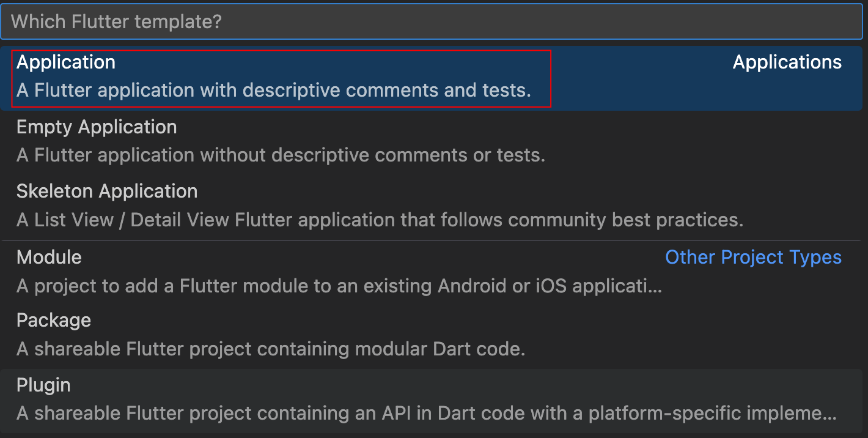Click the Other Project Types label
Viewport: 868px width, 438px height.
click(752, 257)
